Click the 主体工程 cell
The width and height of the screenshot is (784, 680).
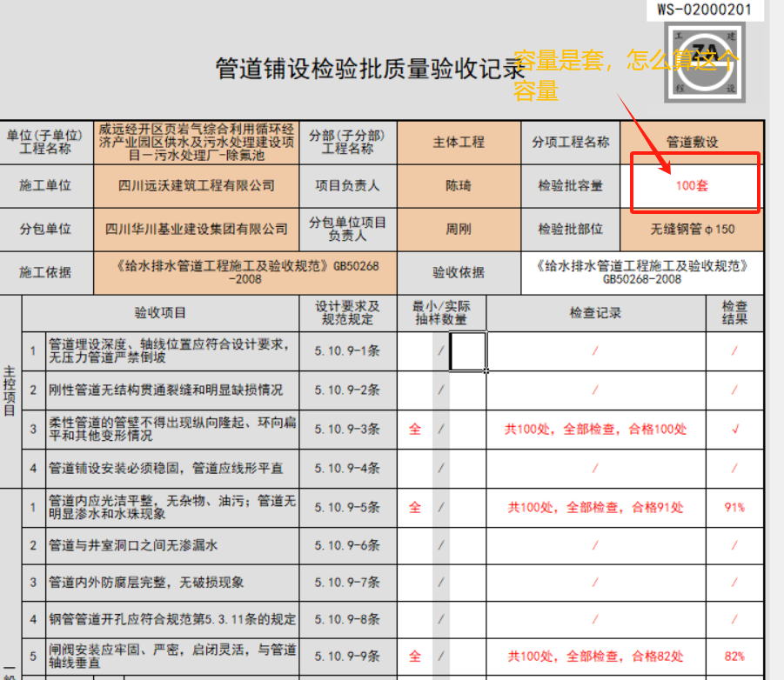459,143
